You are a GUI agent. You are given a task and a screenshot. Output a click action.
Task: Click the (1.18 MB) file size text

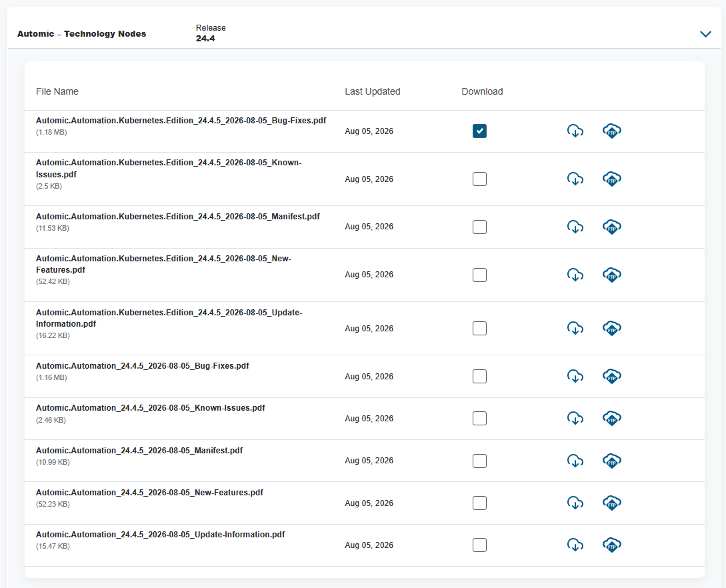click(51, 133)
